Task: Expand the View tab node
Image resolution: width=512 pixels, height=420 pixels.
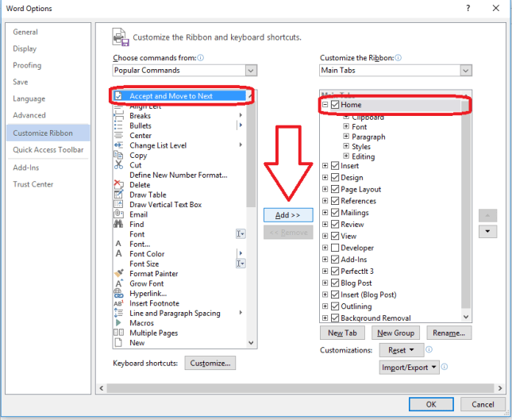Action: [325, 236]
